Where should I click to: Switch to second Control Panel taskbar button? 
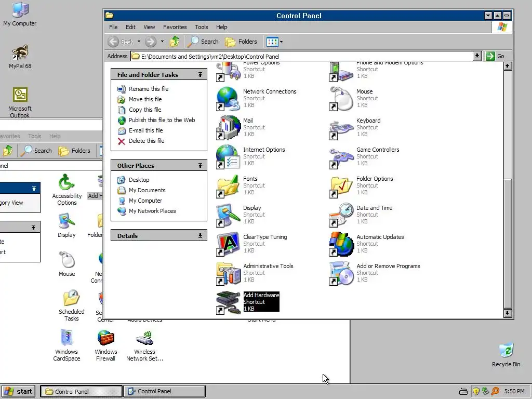[164, 391]
